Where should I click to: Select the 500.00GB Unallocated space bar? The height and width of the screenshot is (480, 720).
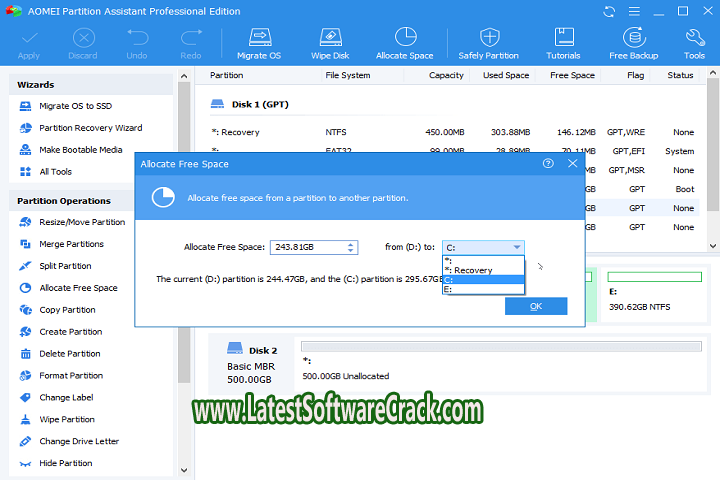coord(501,347)
